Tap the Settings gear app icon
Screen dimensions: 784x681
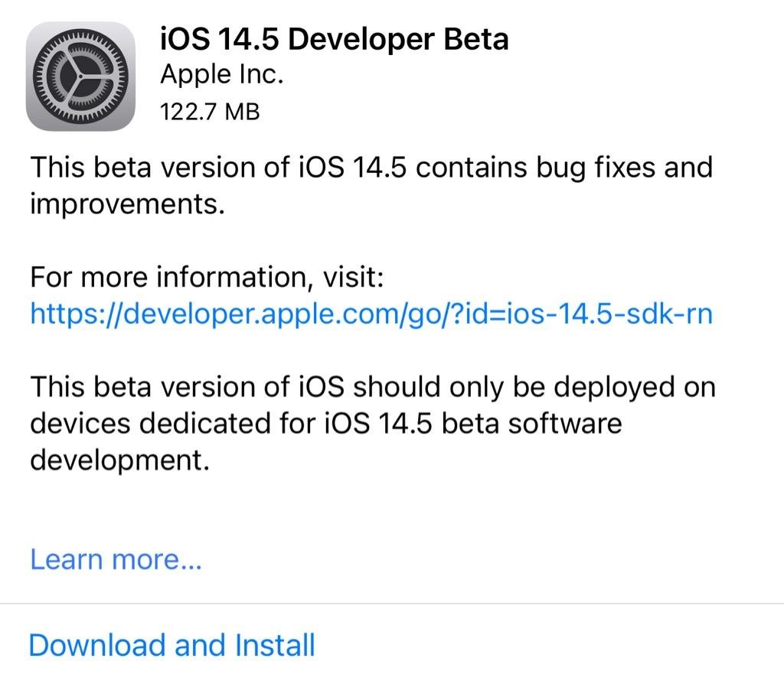(x=80, y=75)
